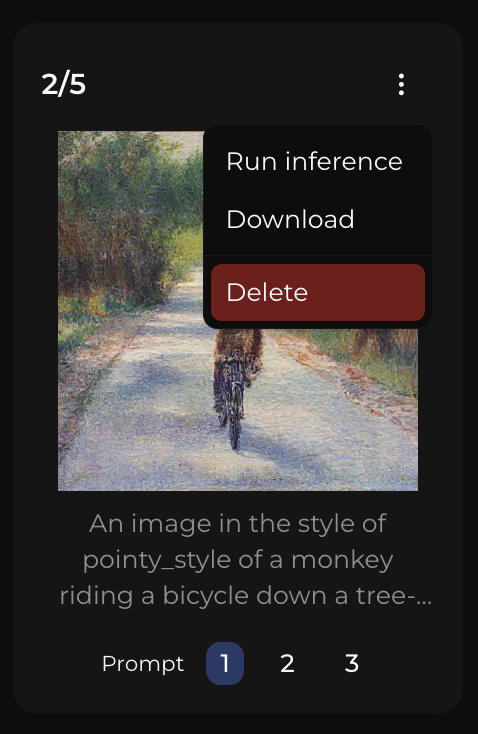The image size is (478, 734).
Task: Close the menu via the kebab icon
Action: click(401, 85)
